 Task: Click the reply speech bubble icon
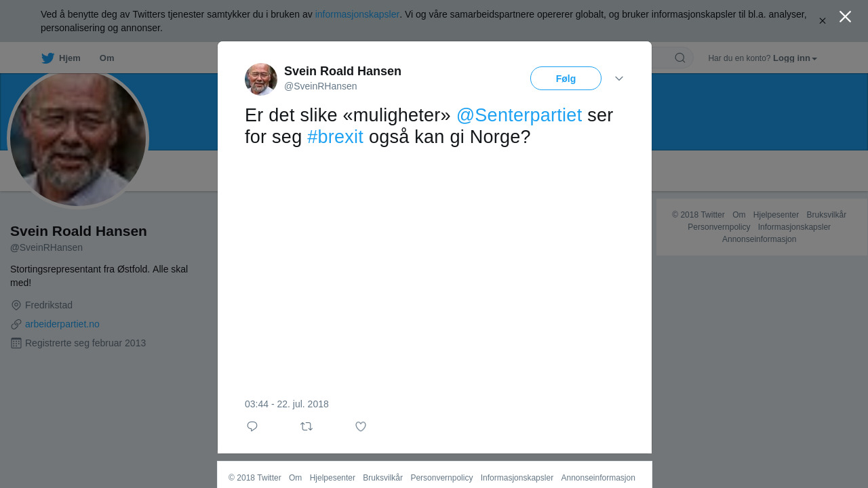[x=252, y=426]
